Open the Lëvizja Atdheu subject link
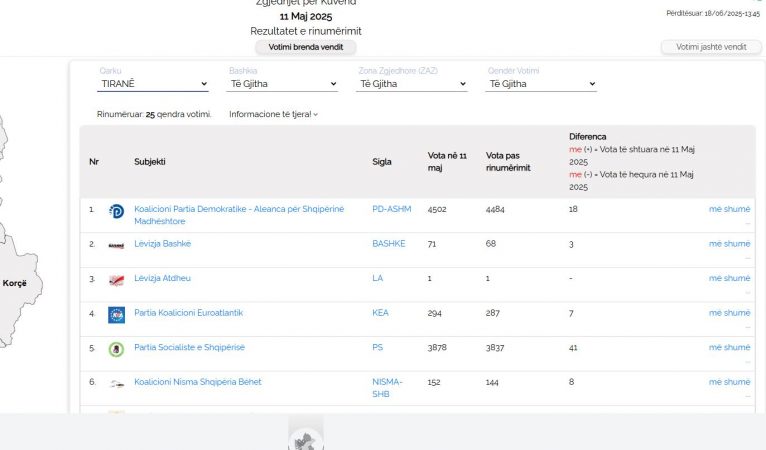The image size is (766, 450). click(x=163, y=279)
